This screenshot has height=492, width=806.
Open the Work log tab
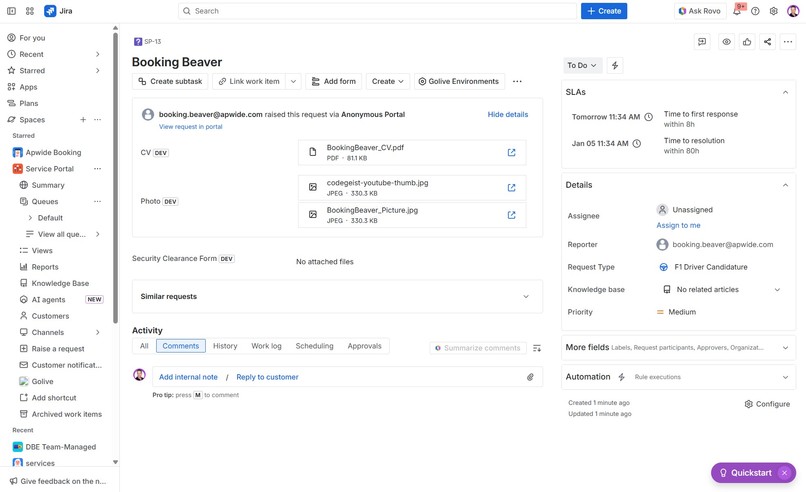pos(266,346)
